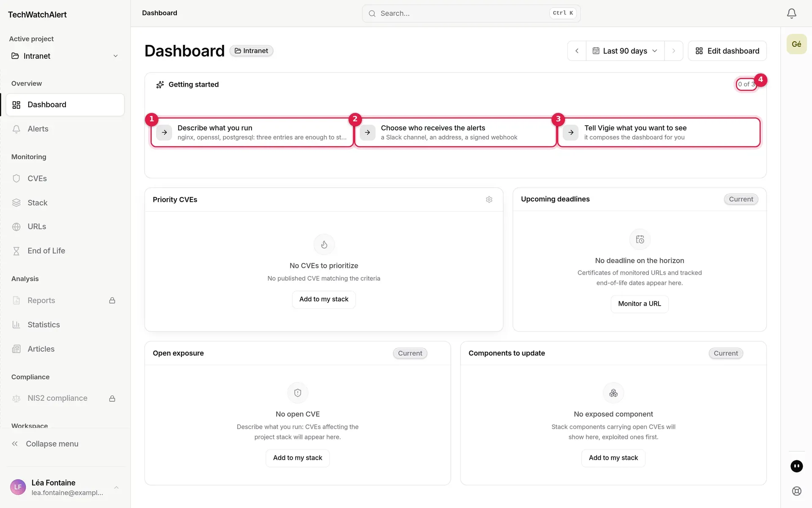The image size is (812, 508).
Task: Go to the previous date range
Action: (x=577, y=51)
